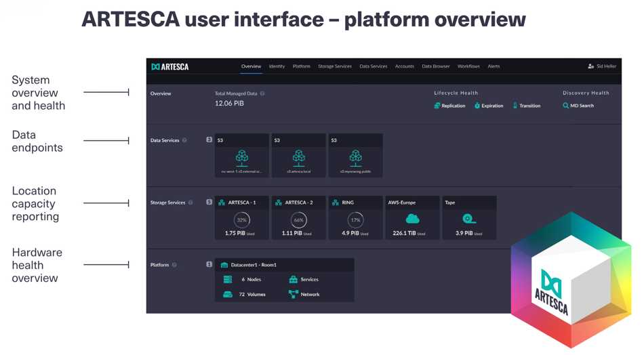Click the MD Search magnifier icon
644x355 pixels.
(x=565, y=106)
